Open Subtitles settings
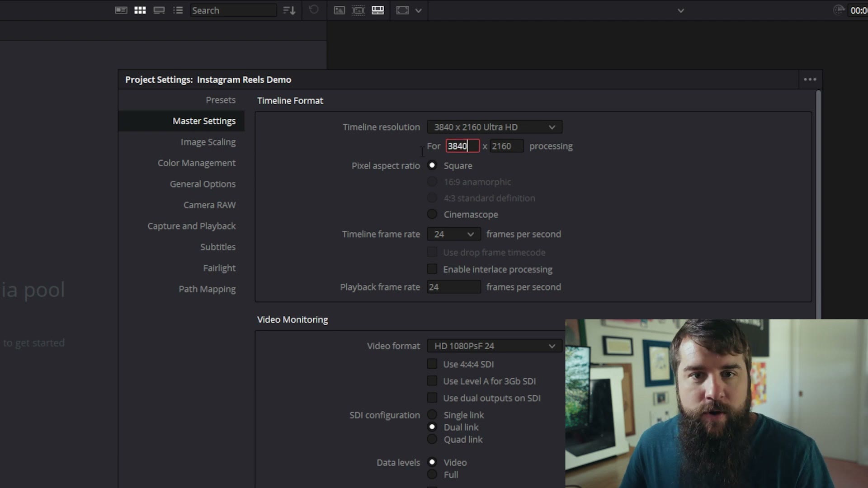The width and height of the screenshot is (868, 488). coord(218,247)
